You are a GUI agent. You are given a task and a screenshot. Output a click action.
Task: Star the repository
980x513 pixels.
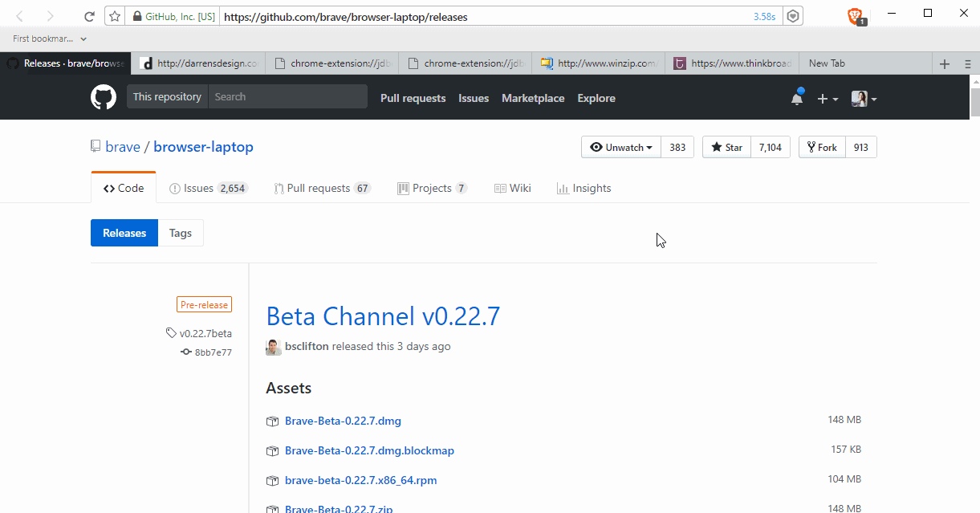pyautogui.click(x=726, y=147)
